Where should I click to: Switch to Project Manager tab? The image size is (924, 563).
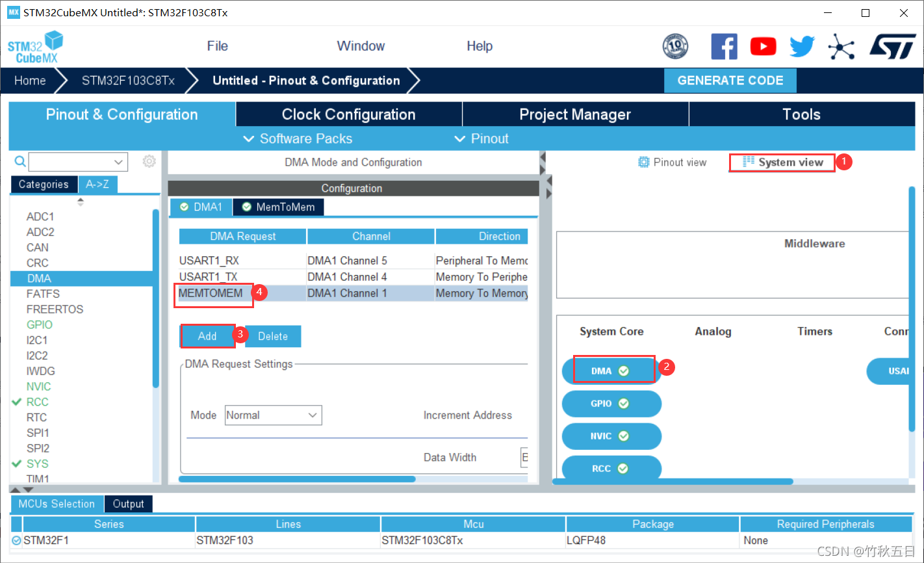575,114
